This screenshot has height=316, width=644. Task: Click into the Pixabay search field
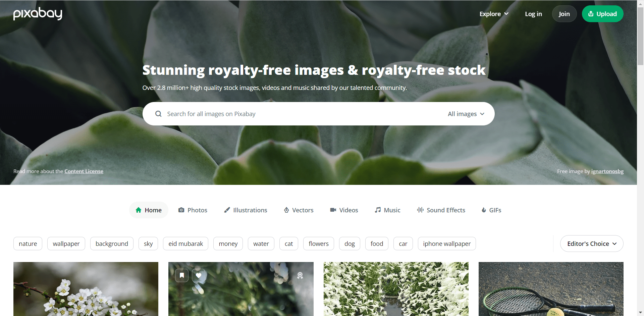click(x=302, y=114)
